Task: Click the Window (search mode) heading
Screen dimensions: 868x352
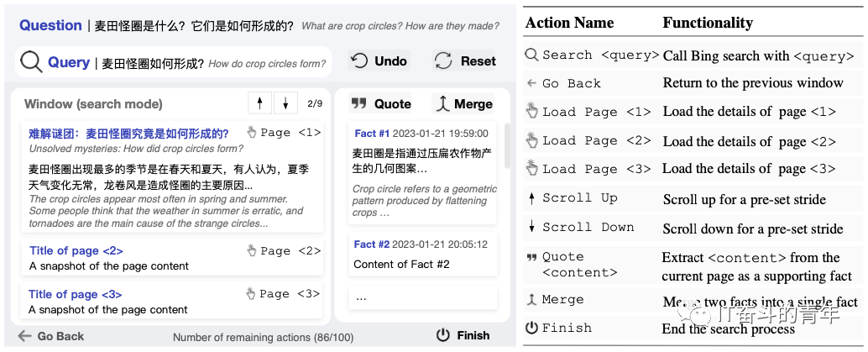Action: [93, 104]
